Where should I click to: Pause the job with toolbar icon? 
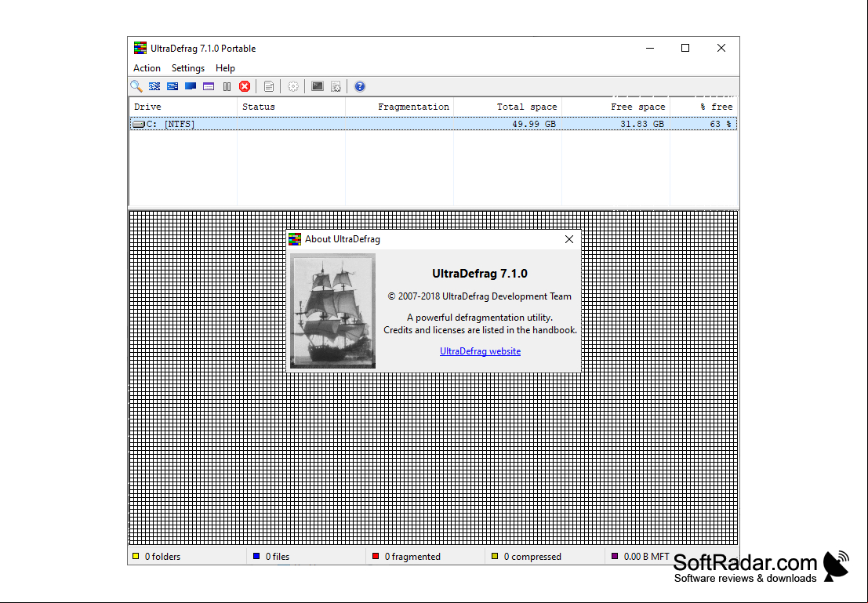click(227, 86)
